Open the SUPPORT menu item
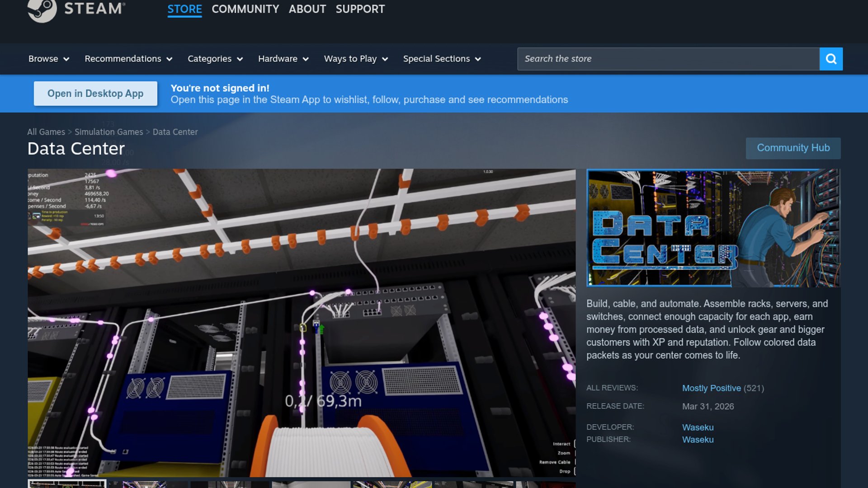The image size is (868, 488). point(360,9)
